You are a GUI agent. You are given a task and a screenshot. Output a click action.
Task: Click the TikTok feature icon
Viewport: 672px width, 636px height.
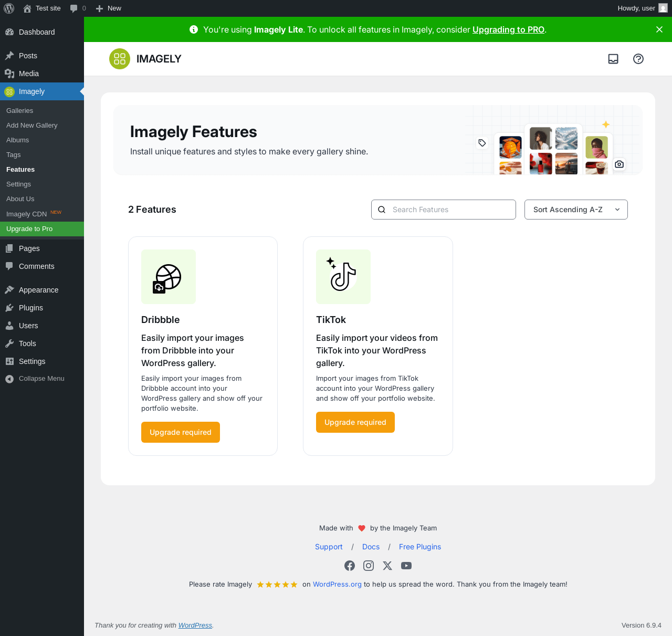click(x=343, y=277)
